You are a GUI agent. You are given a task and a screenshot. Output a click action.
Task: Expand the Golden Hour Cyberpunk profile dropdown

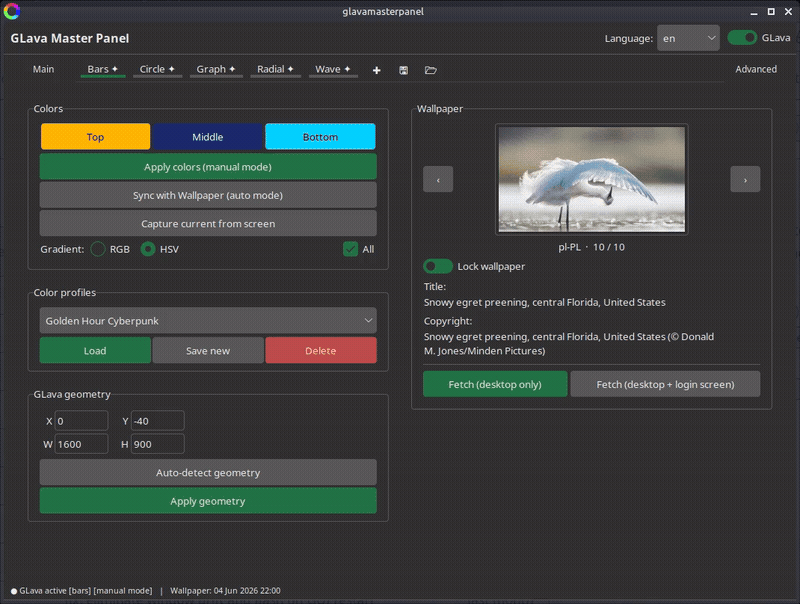point(208,321)
